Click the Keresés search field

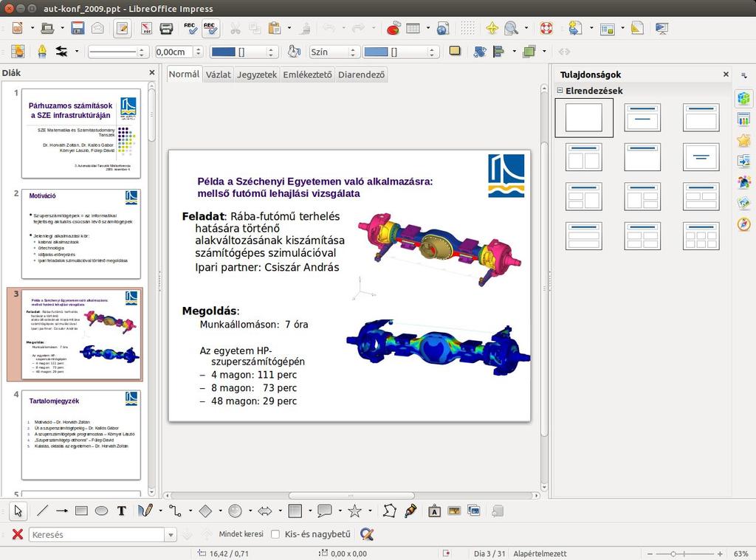(97, 534)
